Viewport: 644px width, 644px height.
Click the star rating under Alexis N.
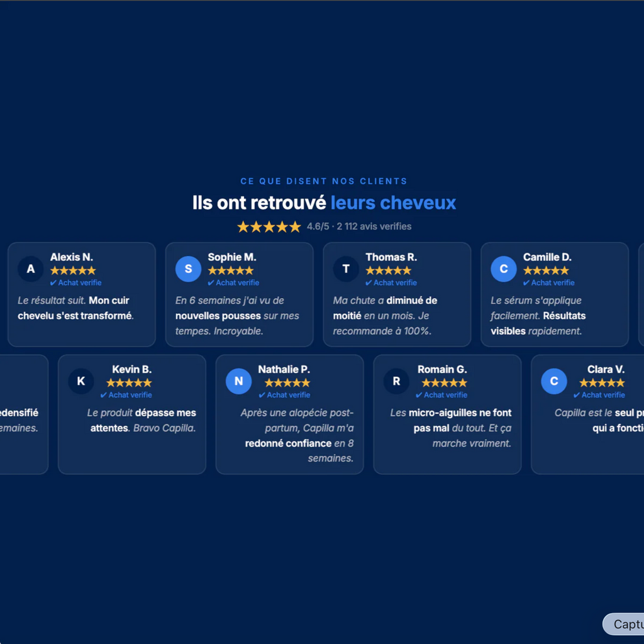[73, 270]
